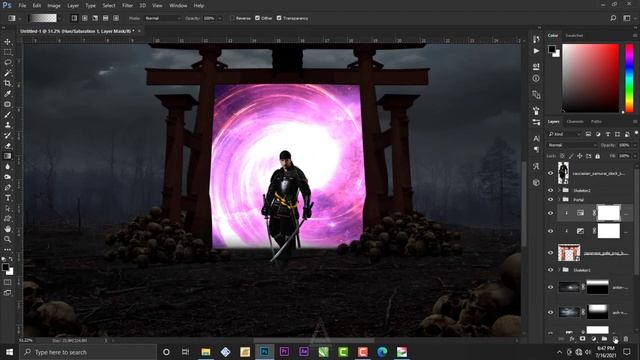Select the Zoom tool
Viewport: 640px width, 360px height.
tap(7, 239)
